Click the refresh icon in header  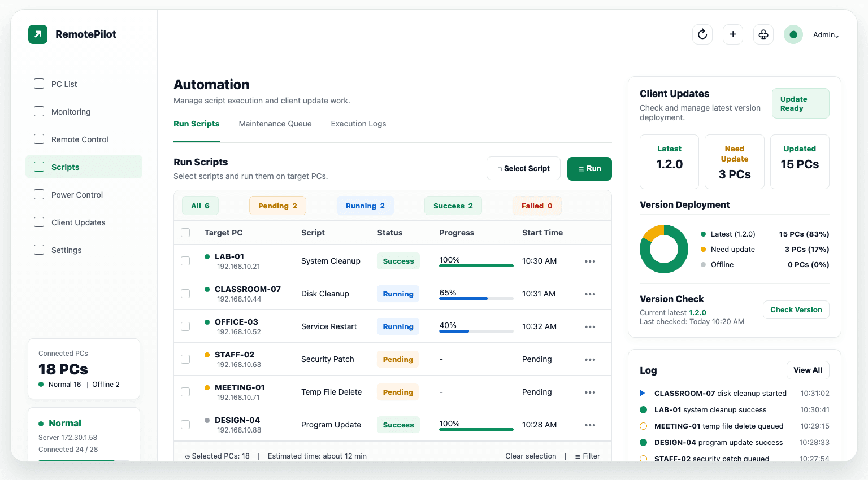(702, 34)
